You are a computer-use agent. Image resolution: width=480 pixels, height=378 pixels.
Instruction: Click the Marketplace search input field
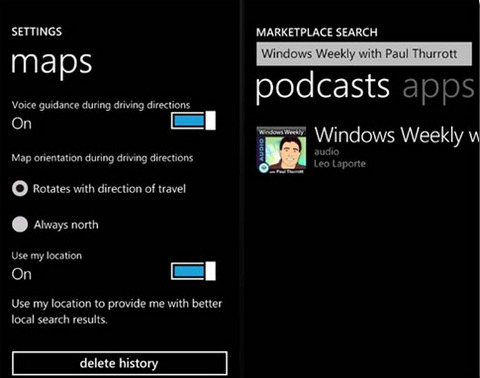pos(364,54)
